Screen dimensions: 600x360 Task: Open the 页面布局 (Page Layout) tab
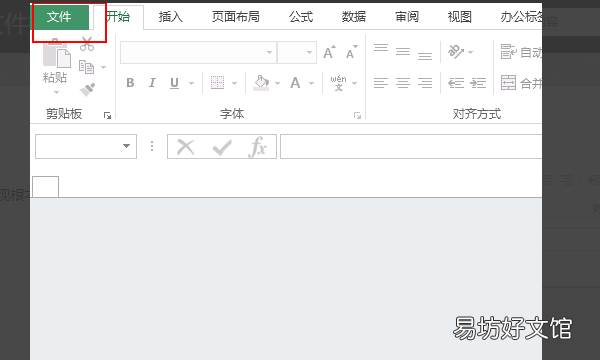pyautogui.click(x=236, y=17)
